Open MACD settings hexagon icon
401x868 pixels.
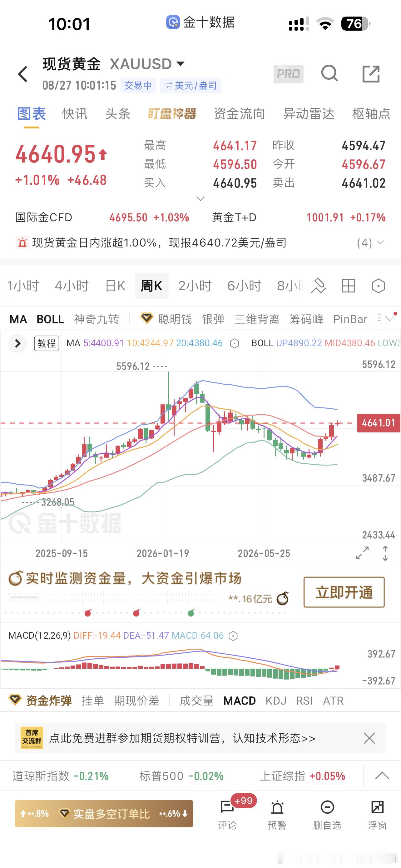233,636
